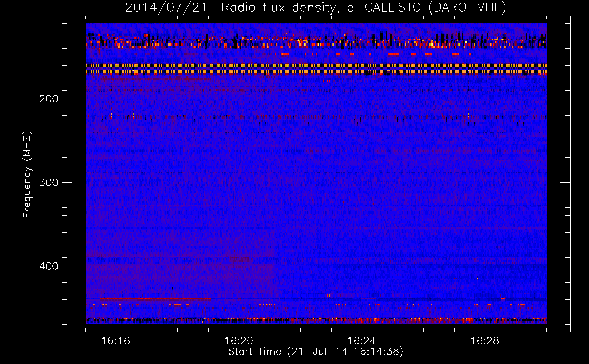Screen dimensions: 589x364
Task: Click the 16:28 time tick label
Action: (485, 341)
